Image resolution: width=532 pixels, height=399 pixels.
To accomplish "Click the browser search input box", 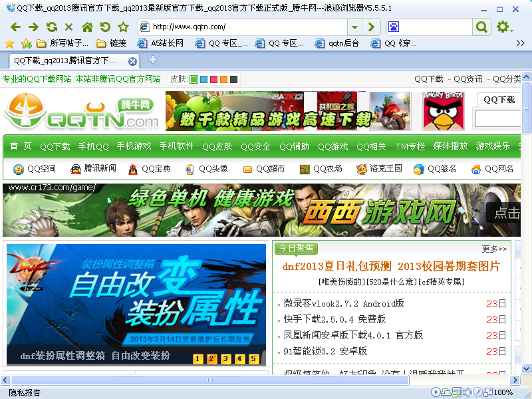I will pyautogui.click(x=436, y=27).
